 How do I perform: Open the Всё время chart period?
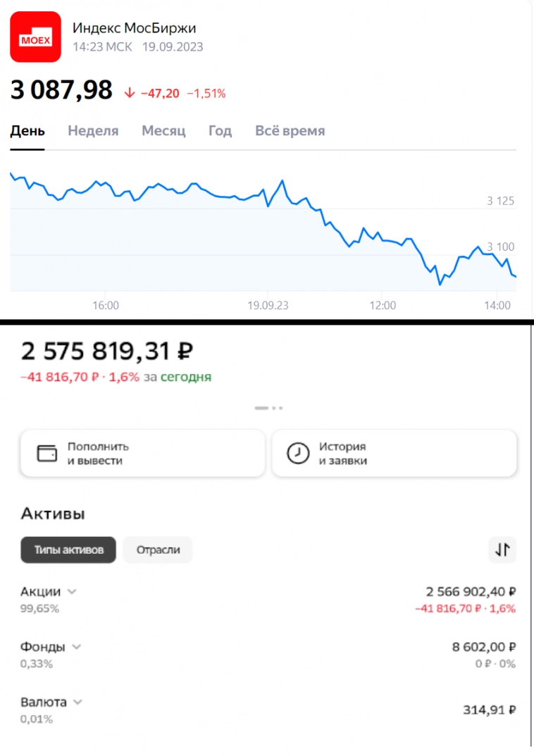pyautogui.click(x=290, y=131)
